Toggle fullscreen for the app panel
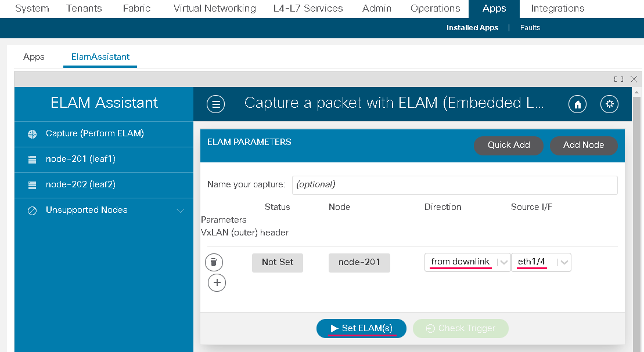Image resolution: width=644 pixels, height=352 pixels. [x=618, y=79]
